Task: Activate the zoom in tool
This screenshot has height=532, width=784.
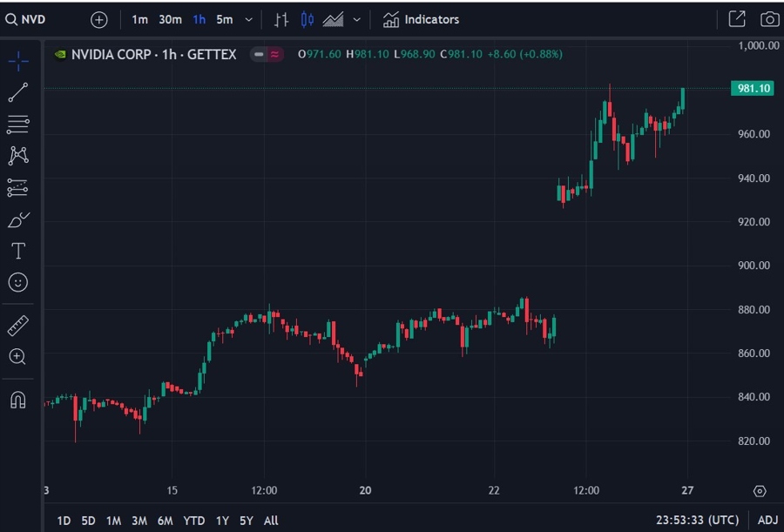Action: [x=17, y=356]
